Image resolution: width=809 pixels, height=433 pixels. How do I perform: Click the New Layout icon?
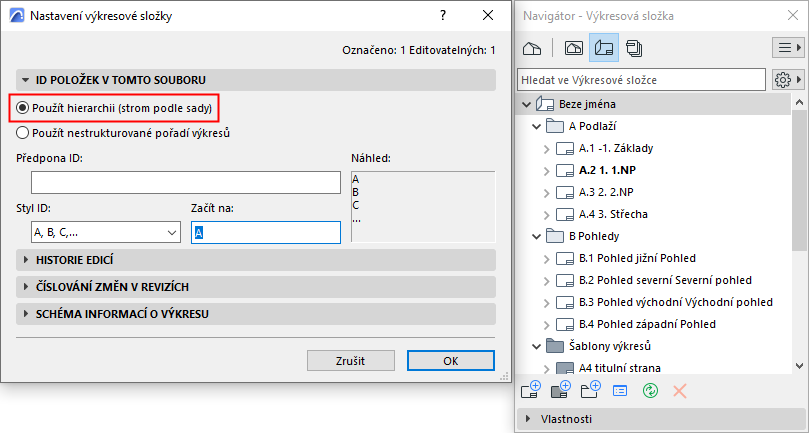coord(531,390)
